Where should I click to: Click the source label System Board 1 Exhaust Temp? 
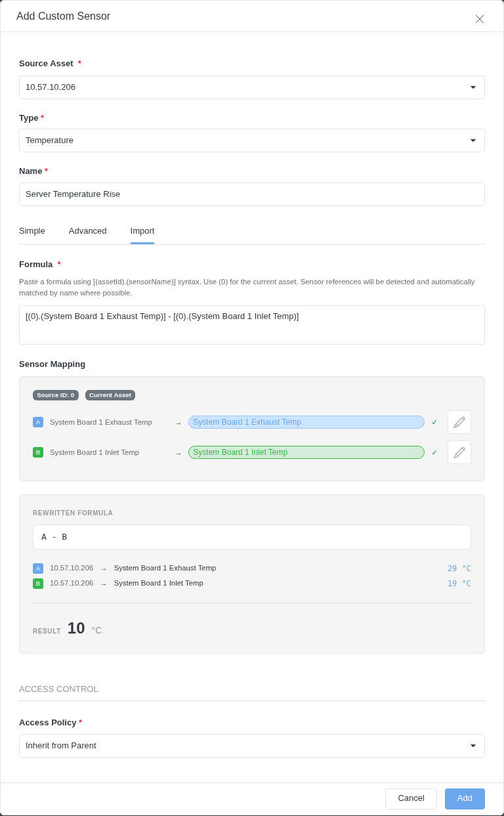click(x=101, y=422)
